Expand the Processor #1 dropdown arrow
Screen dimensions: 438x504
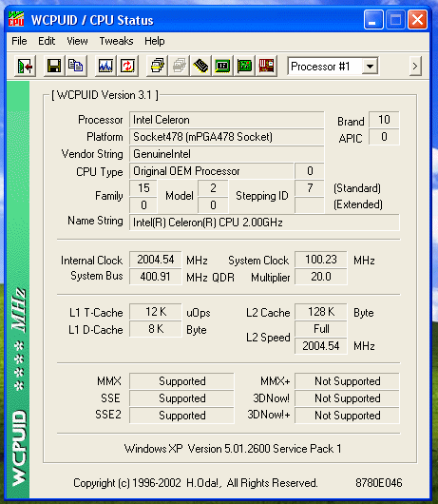370,67
